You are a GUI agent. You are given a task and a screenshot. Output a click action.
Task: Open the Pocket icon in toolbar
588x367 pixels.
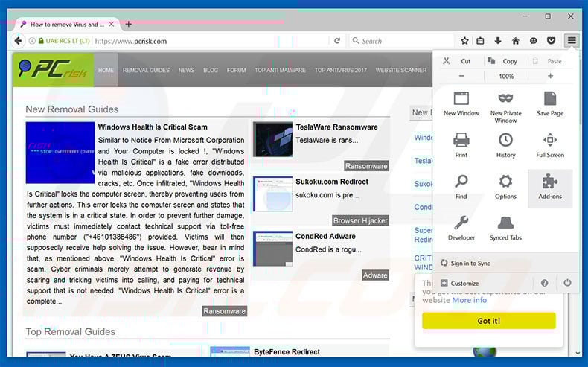(551, 41)
